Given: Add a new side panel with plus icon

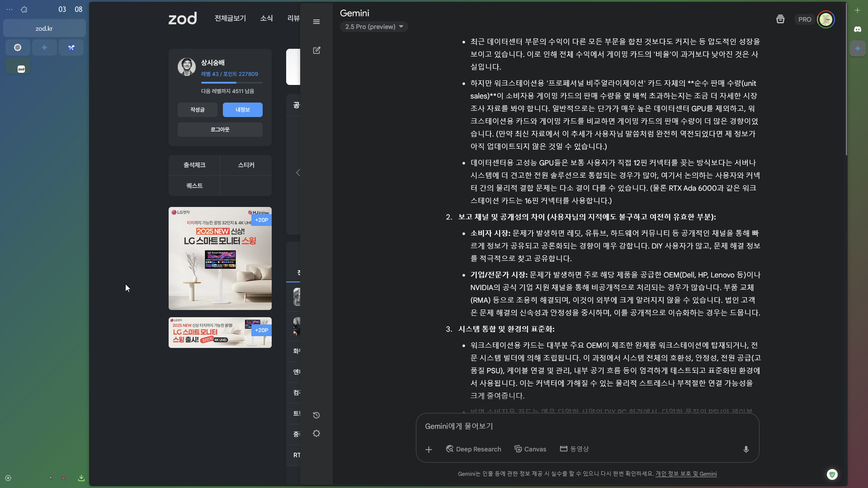Looking at the screenshot, I should pos(858,10).
